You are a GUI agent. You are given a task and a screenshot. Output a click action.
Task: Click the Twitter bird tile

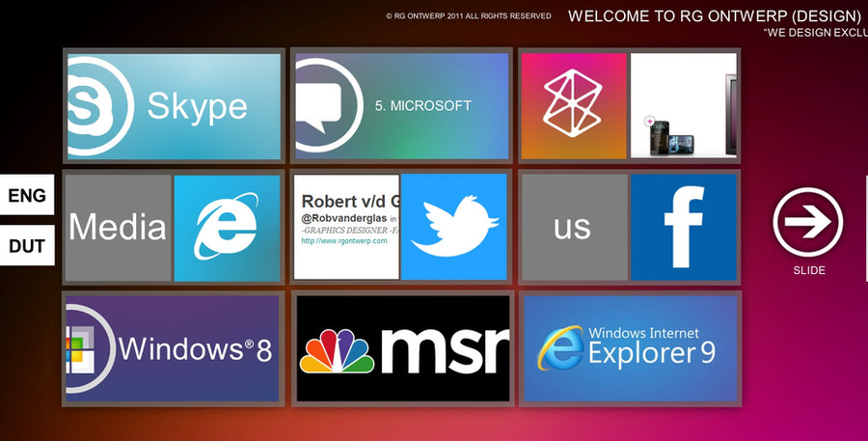click(x=454, y=227)
